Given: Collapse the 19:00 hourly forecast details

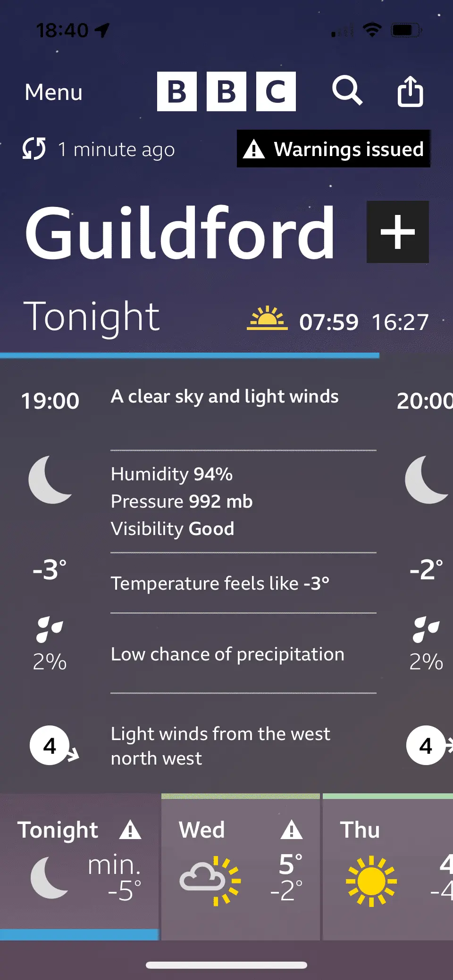Looking at the screenshot, I should tap(50, 401).
